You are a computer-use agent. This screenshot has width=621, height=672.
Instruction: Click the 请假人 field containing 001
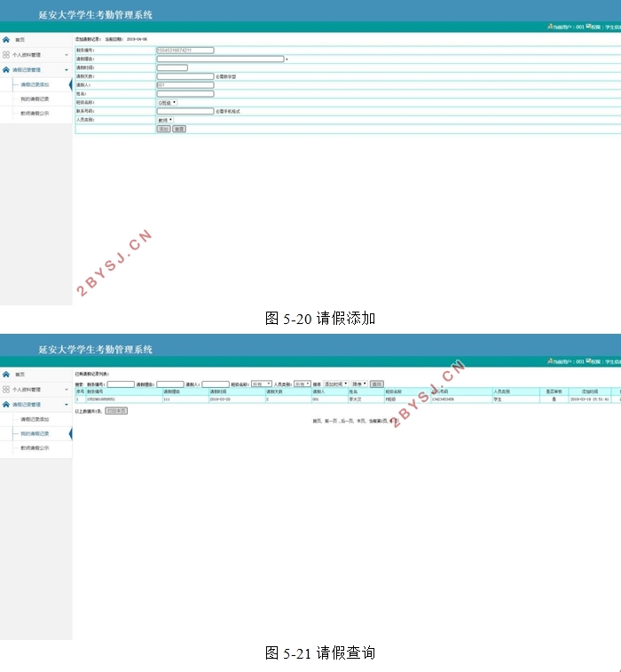coord(185,85)
